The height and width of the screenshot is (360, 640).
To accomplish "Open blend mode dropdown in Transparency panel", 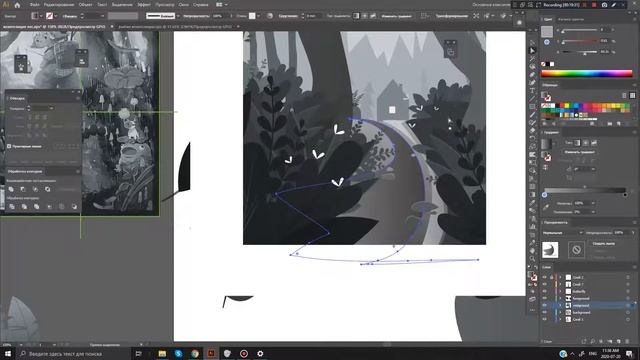I will coord(562,233).
